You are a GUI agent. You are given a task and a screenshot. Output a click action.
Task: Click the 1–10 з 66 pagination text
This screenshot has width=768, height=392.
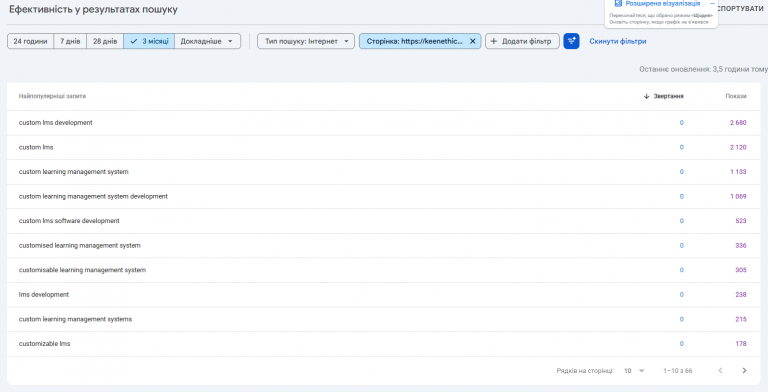tap(678, 371)
